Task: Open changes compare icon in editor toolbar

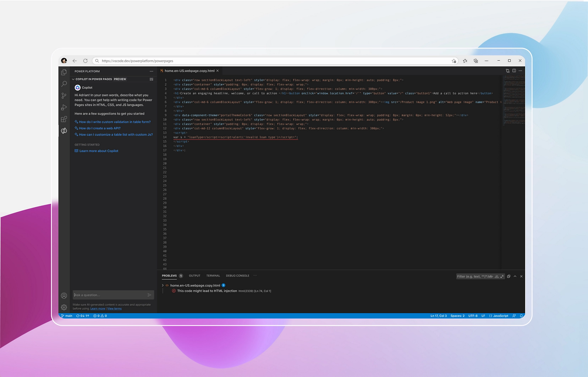Action: 507,71
